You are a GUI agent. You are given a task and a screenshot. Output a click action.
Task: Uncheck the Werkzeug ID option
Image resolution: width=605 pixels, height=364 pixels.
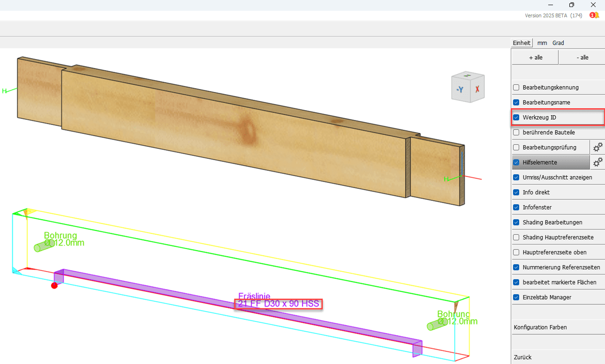[x=516, y=117]
